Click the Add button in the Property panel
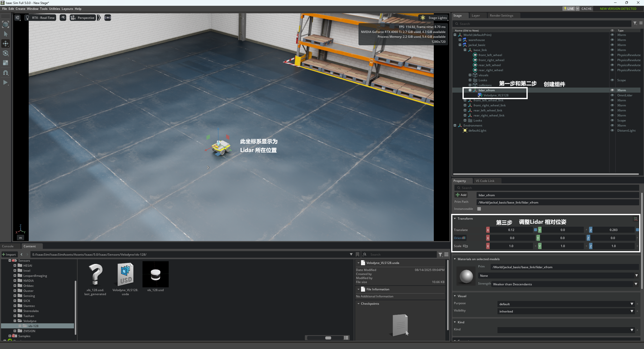Screen dimensions: 644x349 click(461, 195)
